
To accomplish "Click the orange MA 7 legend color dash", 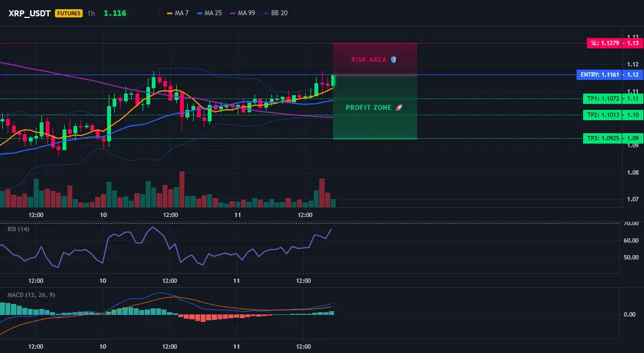I will [170, 13].
